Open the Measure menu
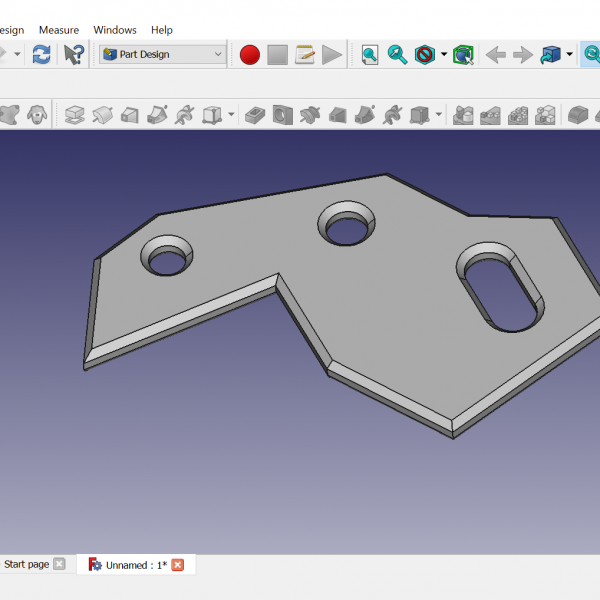Screen dimensions: 600x600 [59, 30]
